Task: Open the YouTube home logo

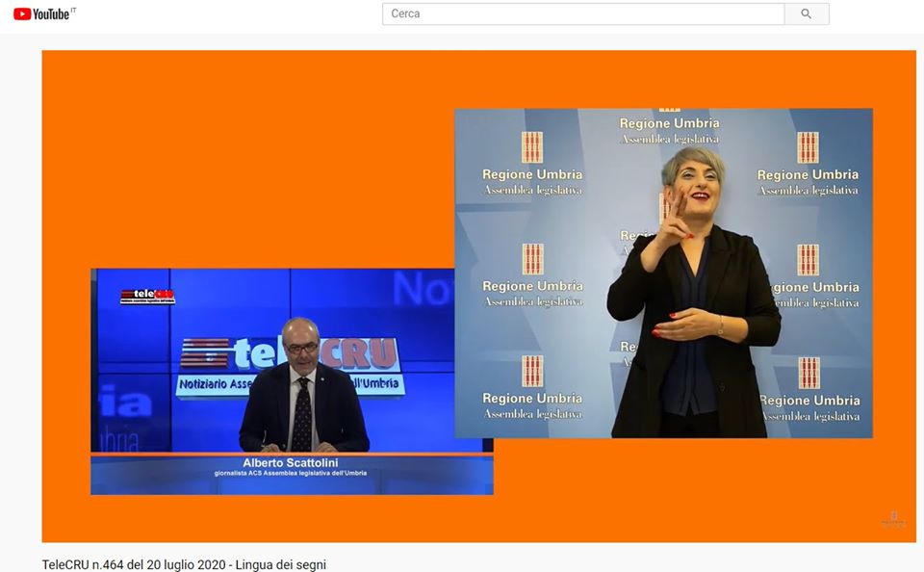Action: pyautogui.click(x=41, y=13)
